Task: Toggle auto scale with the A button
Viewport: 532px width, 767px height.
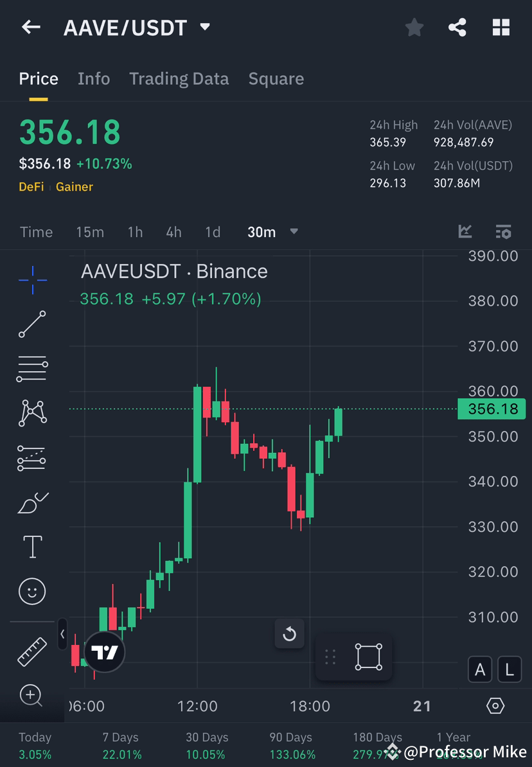Action: point(480,669)
